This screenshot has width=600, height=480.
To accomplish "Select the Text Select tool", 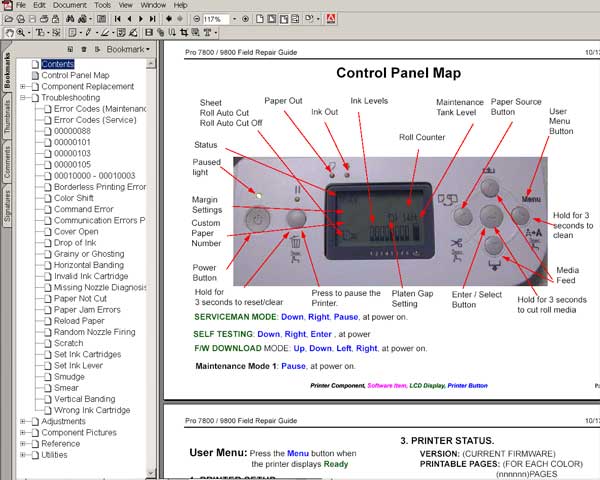I will [x=39, y=33].
